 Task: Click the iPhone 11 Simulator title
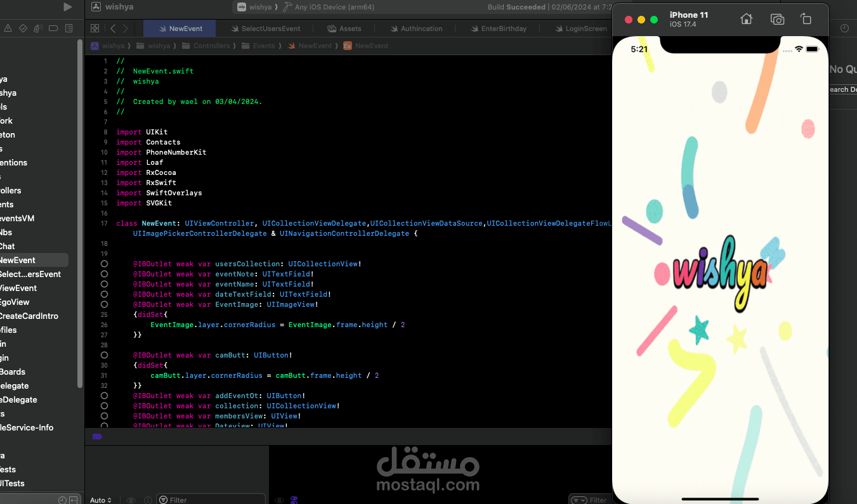(x=689, y=15)
